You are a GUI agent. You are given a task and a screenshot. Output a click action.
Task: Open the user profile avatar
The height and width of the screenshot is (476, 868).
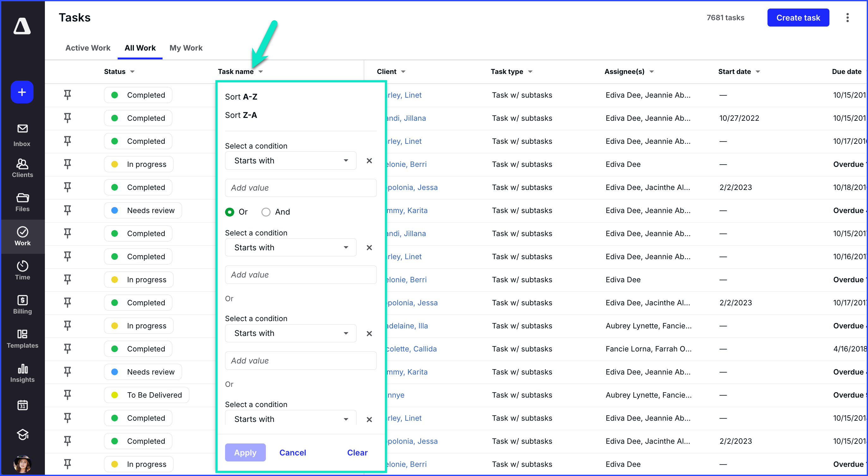pos(22,464)
